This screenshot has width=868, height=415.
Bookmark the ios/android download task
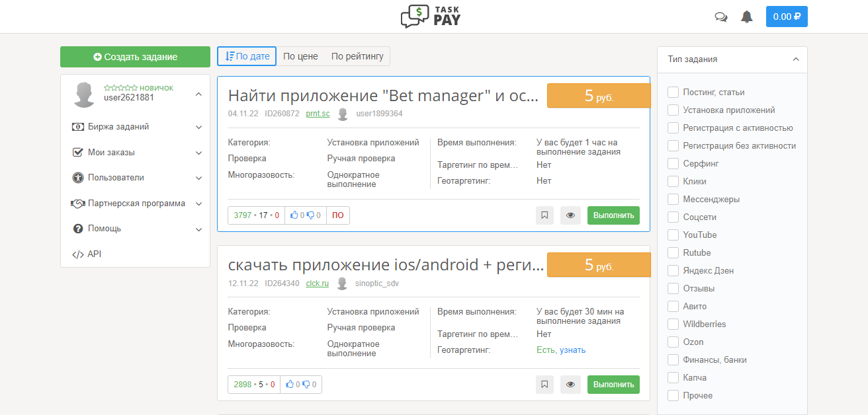pos(544,385)
